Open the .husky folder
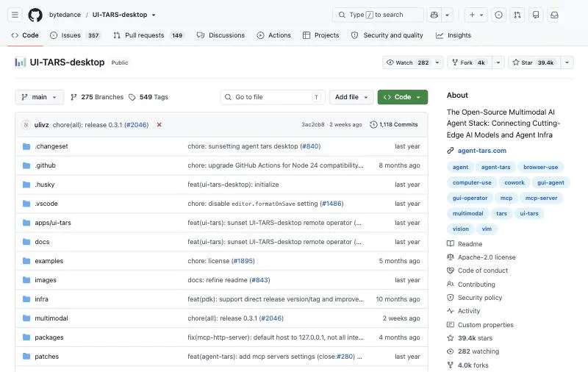588x372 pixels. click(45, 185)
